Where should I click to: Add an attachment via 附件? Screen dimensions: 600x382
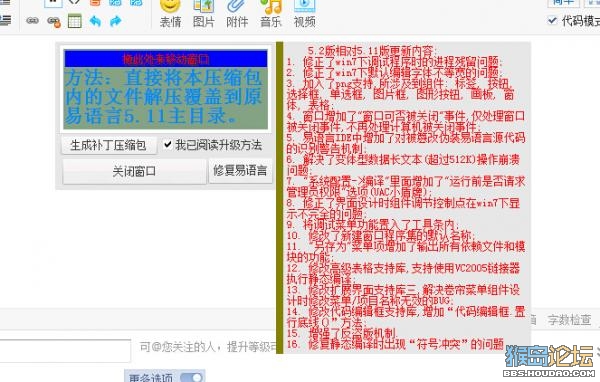pos(237,14)
